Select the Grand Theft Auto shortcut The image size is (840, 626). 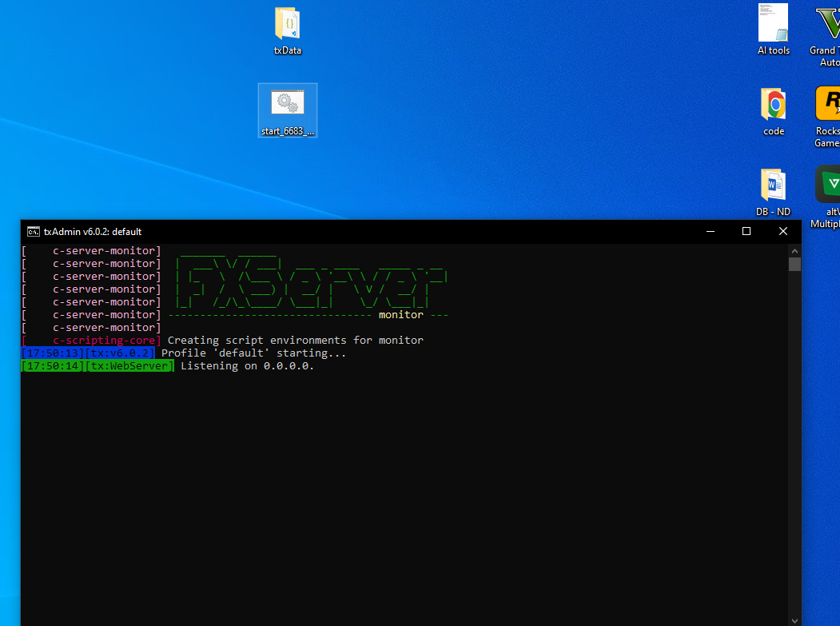coord(829,23)
